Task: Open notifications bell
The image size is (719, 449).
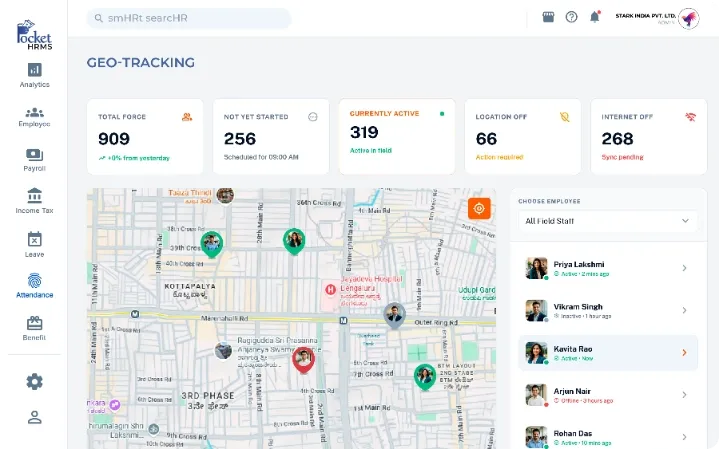Action: click(x=595, y=17)
